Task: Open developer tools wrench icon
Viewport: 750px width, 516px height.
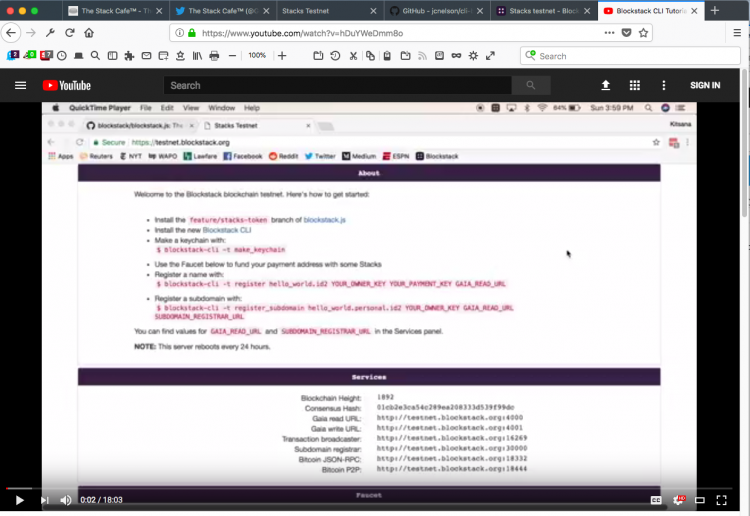Action: pos(50,33)
